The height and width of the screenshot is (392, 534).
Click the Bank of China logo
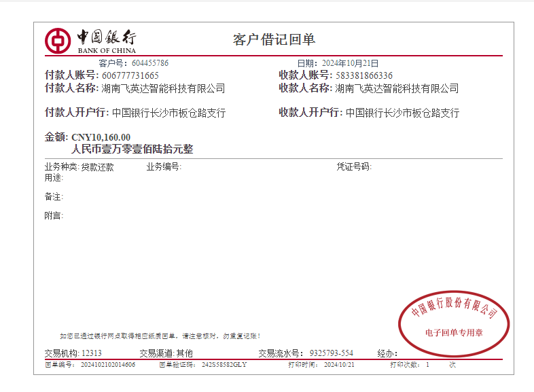point(58,41)
